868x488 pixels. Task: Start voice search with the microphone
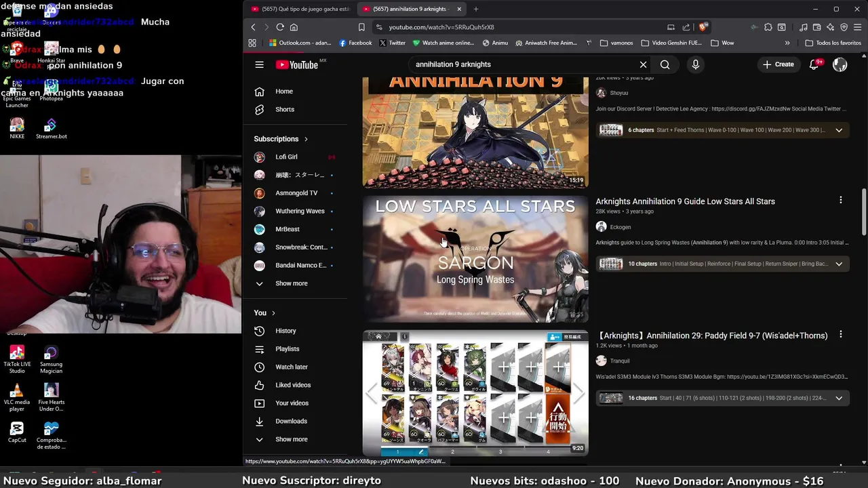pyautogui.click(x=695, y=64)
